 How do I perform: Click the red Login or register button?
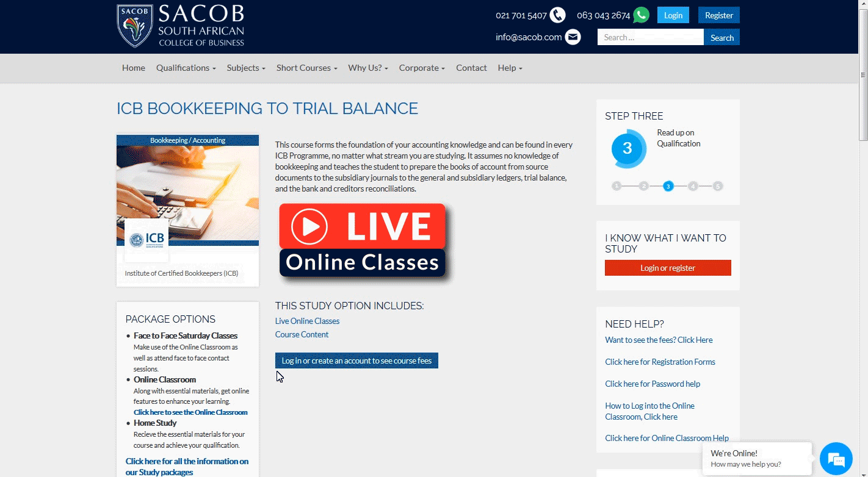click(668, 268)
